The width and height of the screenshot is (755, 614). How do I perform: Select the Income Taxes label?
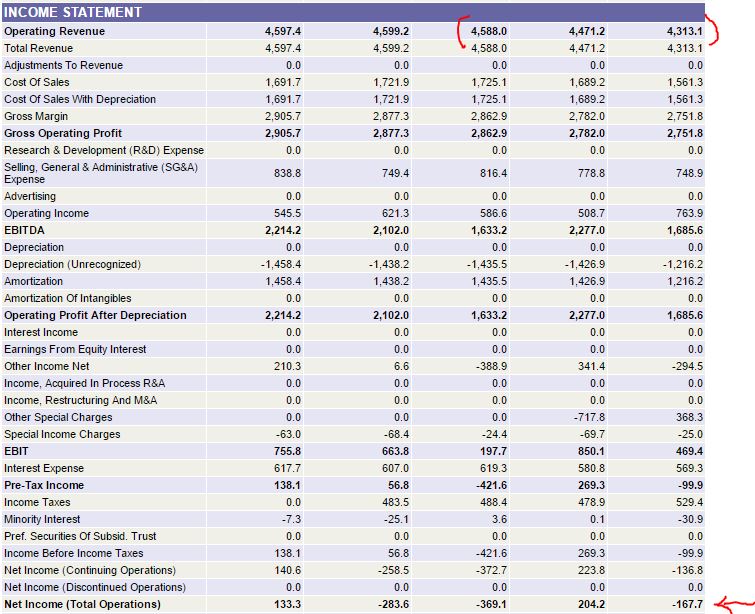[37, 502]
